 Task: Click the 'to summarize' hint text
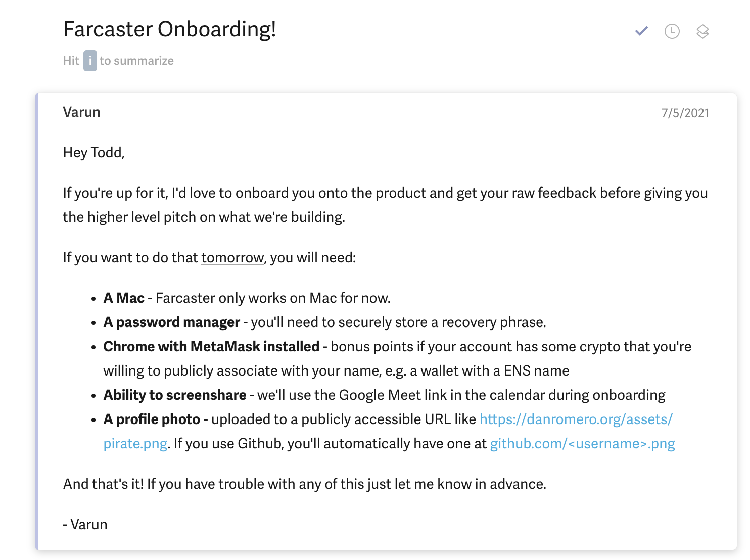(x=136, y=61)
